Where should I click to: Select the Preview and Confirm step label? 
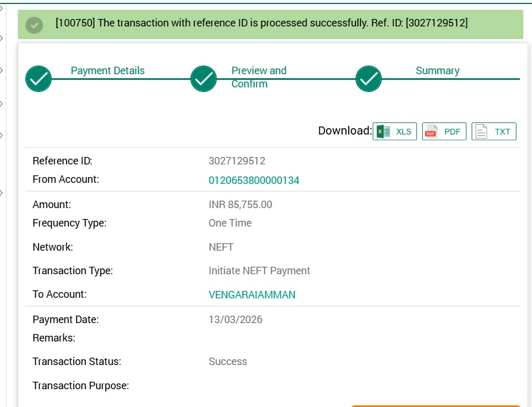(x=258, y=77)
